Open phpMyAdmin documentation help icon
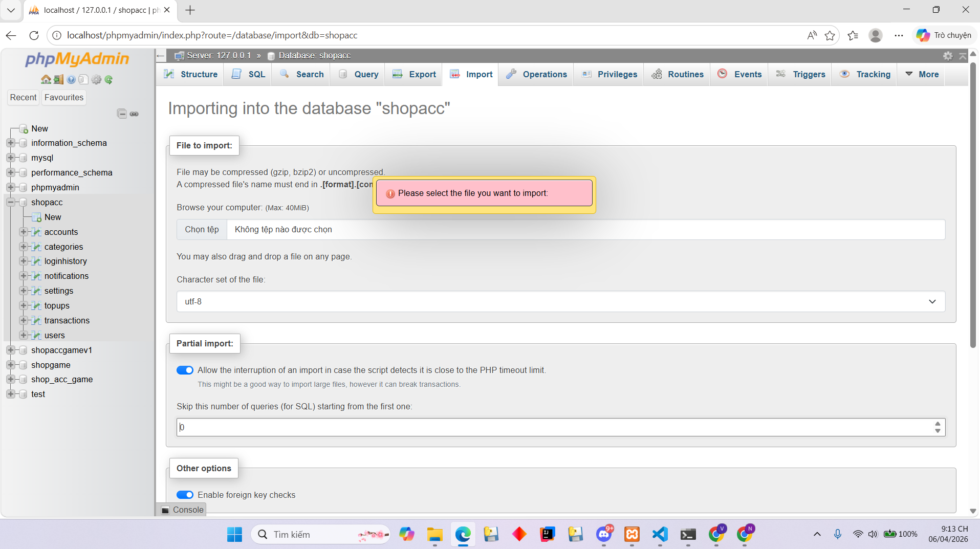The width and height of the screenshot is (980, 549). [x=71, y=79]
